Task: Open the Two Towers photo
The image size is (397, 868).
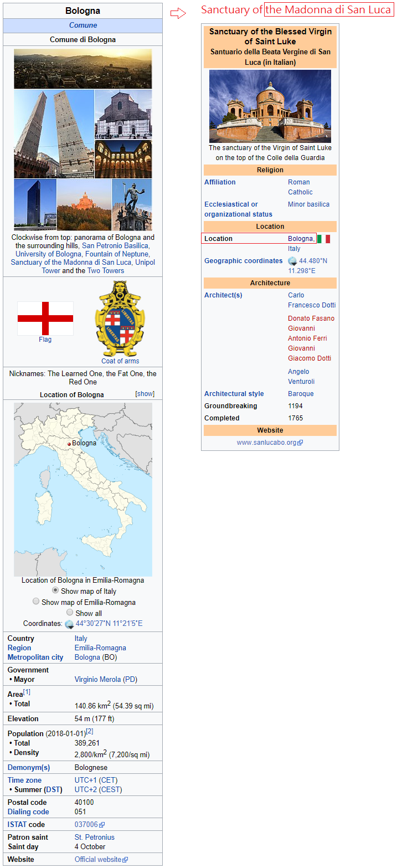Action: tap(54, 134)
